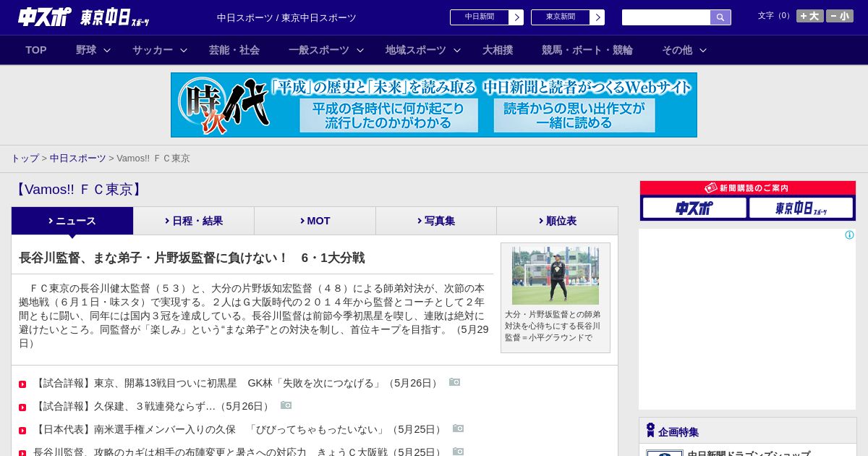The width and height of the screenshot is (868, 456).
Task: Click the 時代 banner advertisement
Action: [434, 105]
